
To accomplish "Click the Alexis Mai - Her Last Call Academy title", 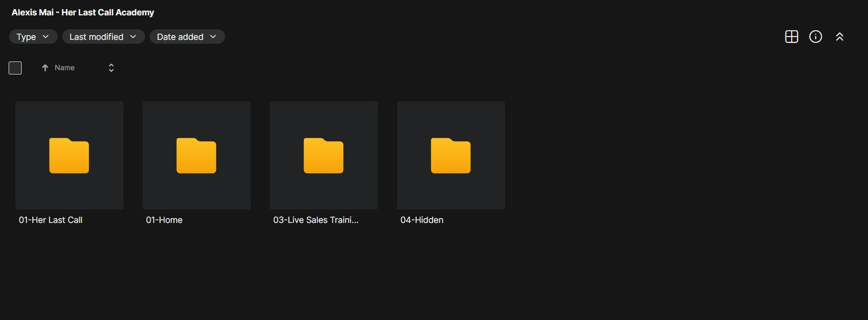I will pyautogui.click(x=83, y=12).
